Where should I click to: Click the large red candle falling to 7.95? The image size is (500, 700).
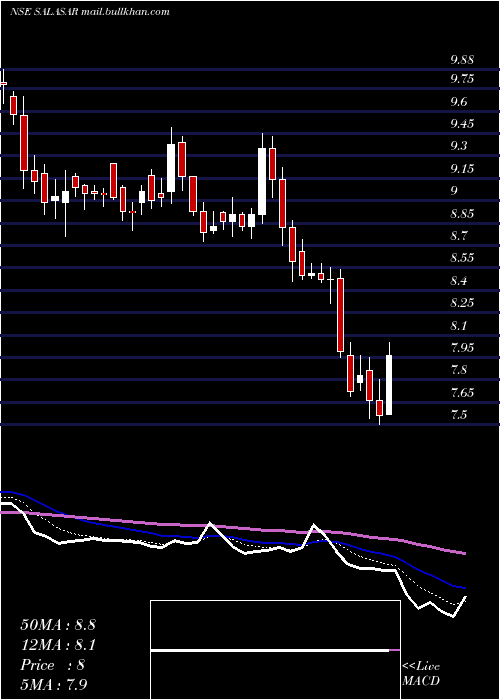pos(341,314)
